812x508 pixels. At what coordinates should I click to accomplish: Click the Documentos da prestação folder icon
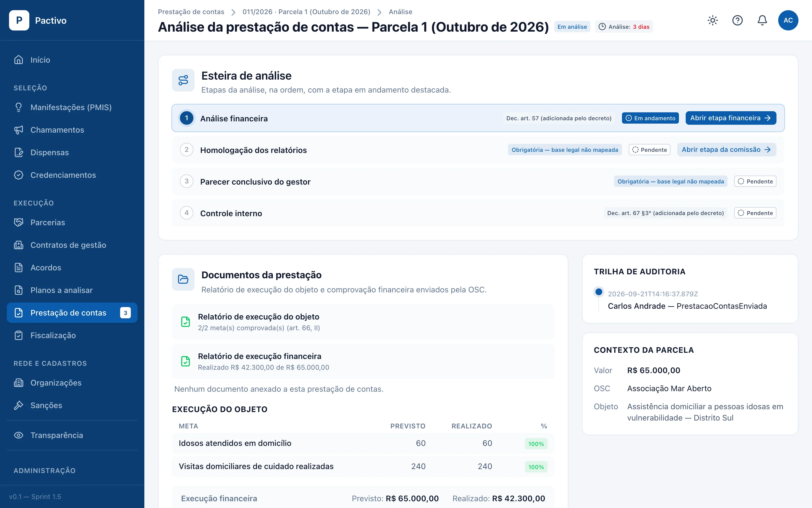pos(183,279)
